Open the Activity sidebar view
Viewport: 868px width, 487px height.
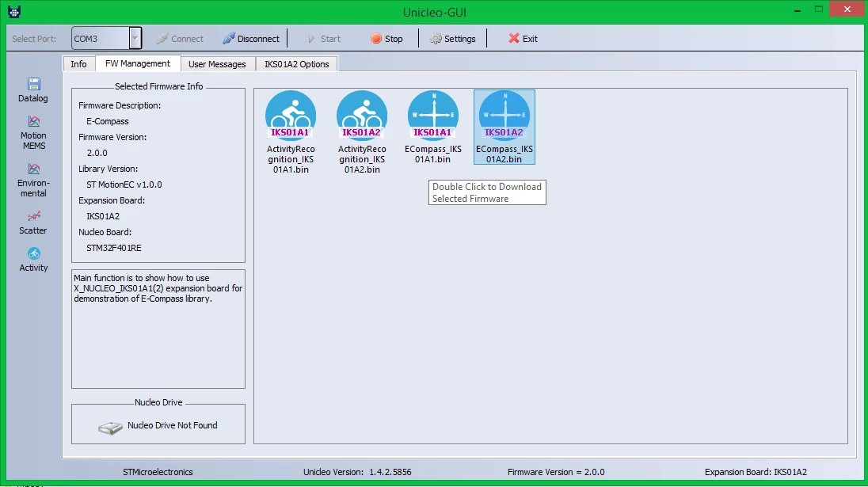point(34,260)
